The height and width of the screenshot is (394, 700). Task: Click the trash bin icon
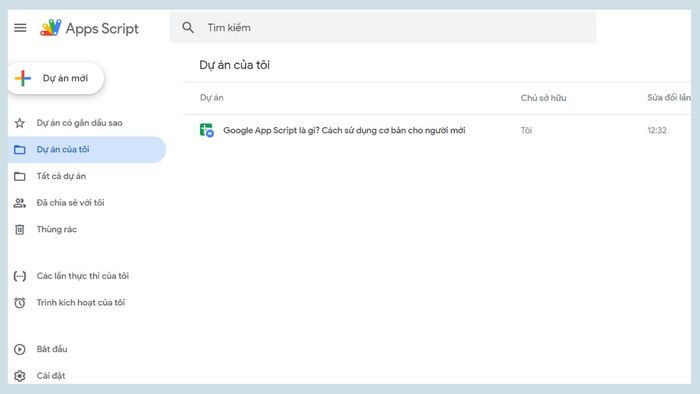coord(20,229)
